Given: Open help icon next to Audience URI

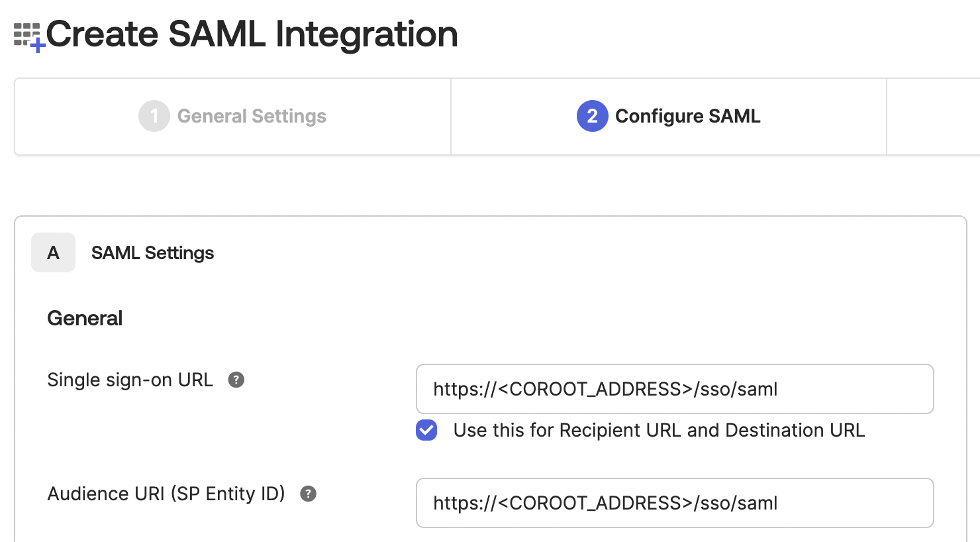Looking at the screenshot, I should click(x=309, y=494).
